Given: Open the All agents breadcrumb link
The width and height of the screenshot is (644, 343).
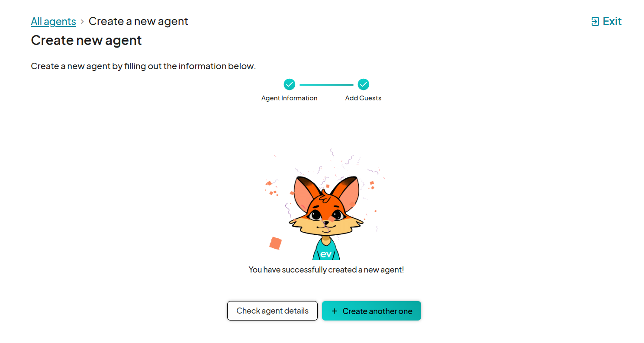Looking at the screenshot, I should pos(53,21).
